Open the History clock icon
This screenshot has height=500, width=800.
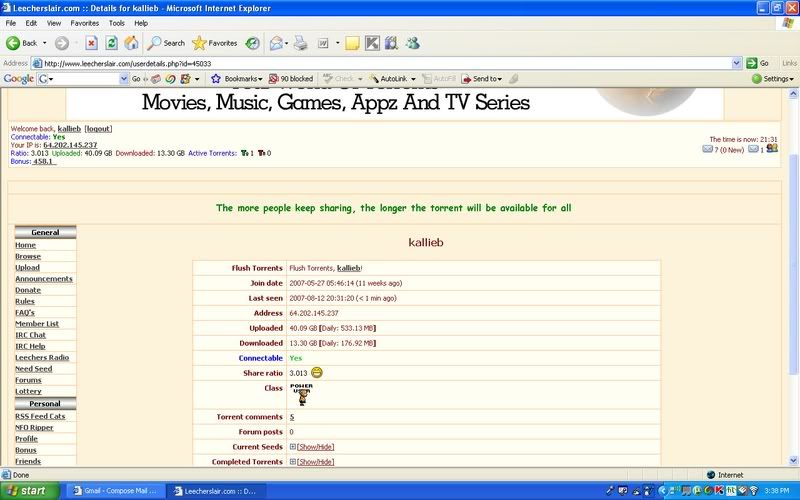point(253,43)
